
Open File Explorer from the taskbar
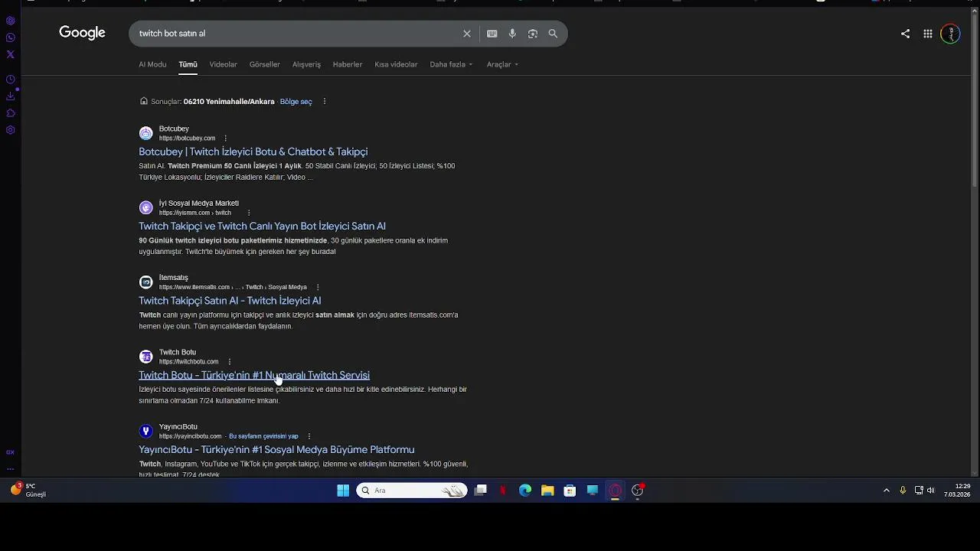tap(547, 491)
